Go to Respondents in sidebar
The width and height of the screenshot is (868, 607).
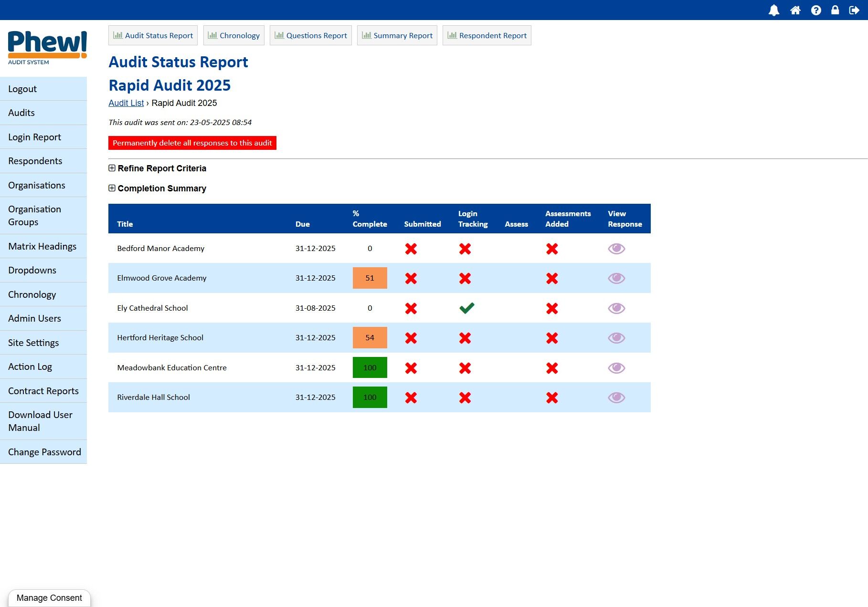(x=43, y=161)
